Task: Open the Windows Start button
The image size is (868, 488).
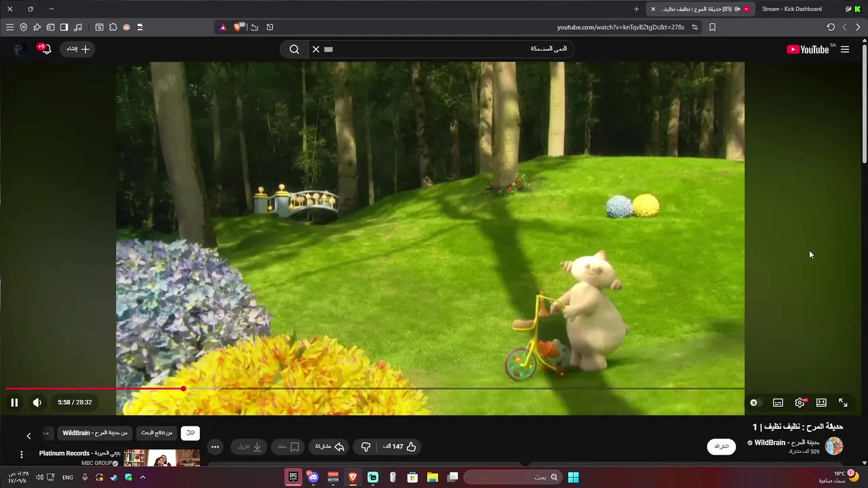Action: click(x=573, y=477)
